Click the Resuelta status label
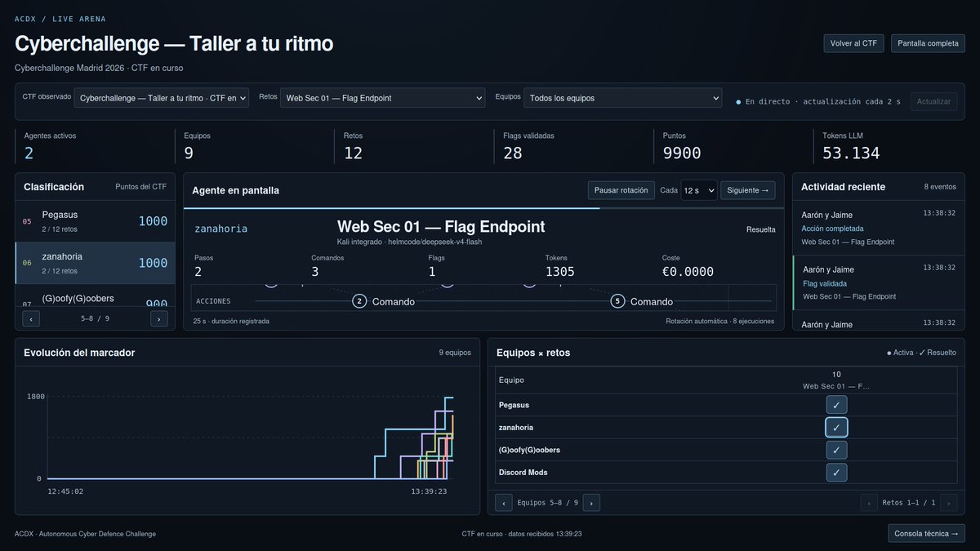980x551 pixels. 761,229
